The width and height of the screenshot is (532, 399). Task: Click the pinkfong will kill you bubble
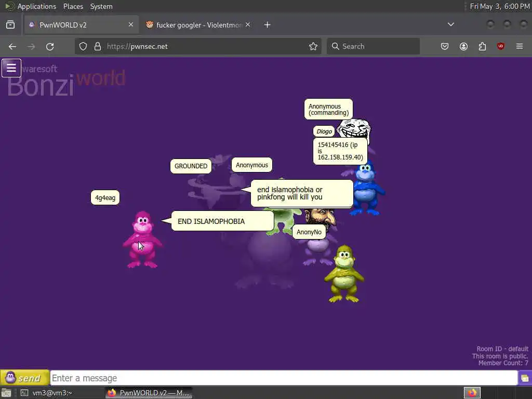pos(302,193)
